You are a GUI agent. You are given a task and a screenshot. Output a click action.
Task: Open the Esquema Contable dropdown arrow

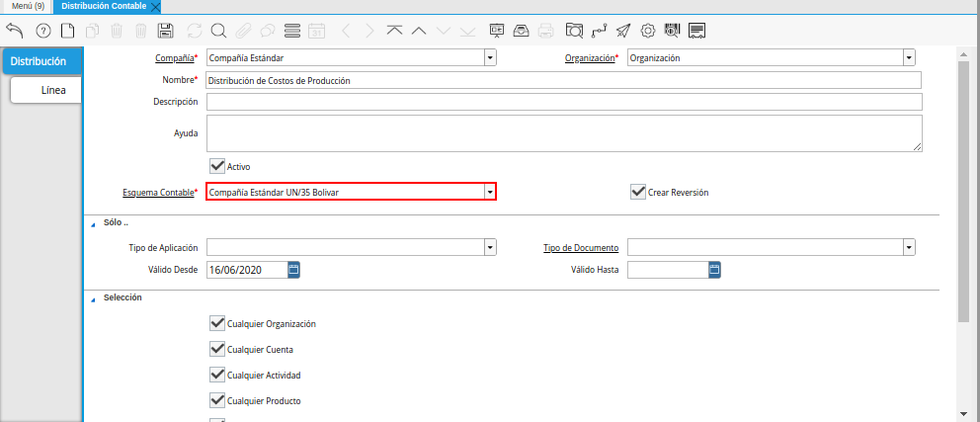tap(490, 192)
